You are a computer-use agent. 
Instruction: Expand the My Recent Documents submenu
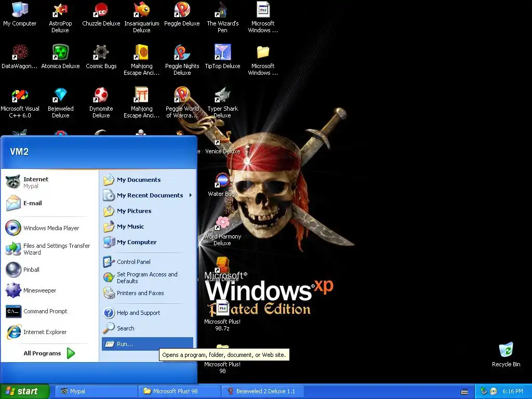148,195
